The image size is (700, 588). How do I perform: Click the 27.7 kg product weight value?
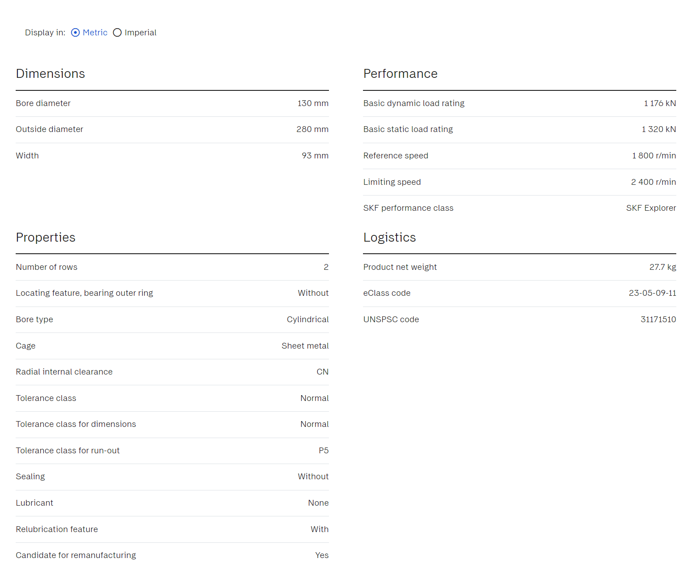point(662,267)
